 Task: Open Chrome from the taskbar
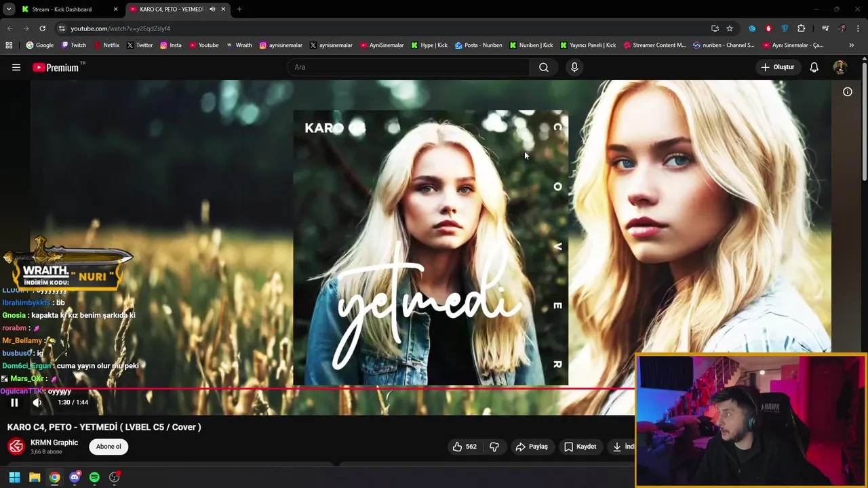tap(54, 477)
